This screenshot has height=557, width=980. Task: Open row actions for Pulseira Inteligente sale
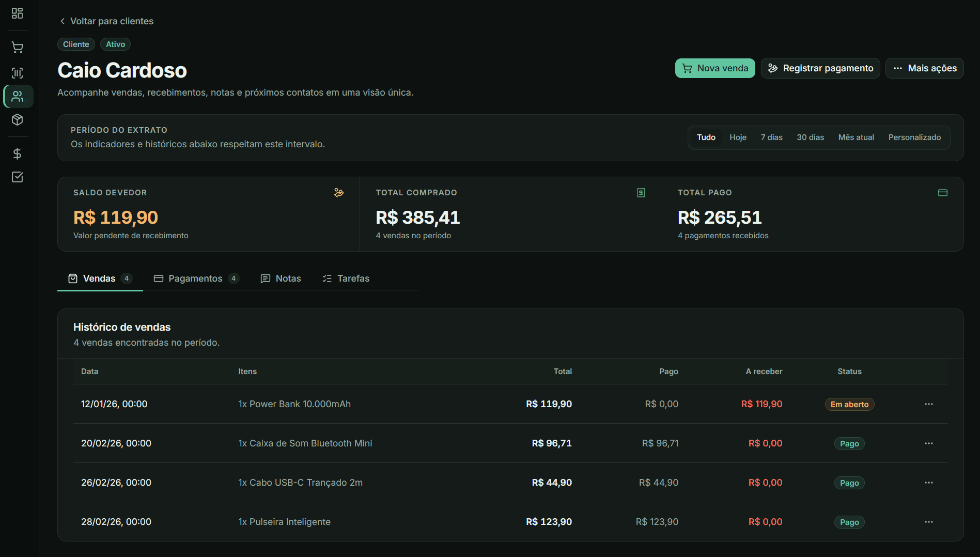929,522
